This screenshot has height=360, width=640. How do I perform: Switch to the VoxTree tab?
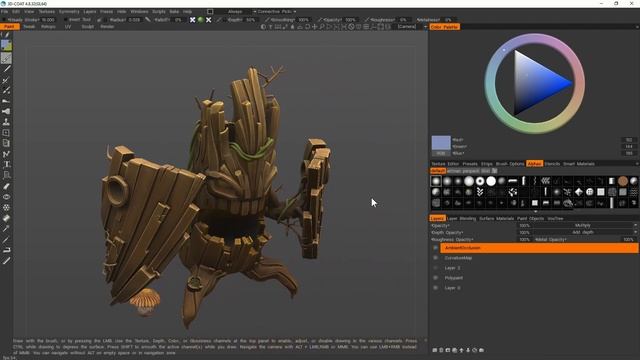click(x=555, y=218)
